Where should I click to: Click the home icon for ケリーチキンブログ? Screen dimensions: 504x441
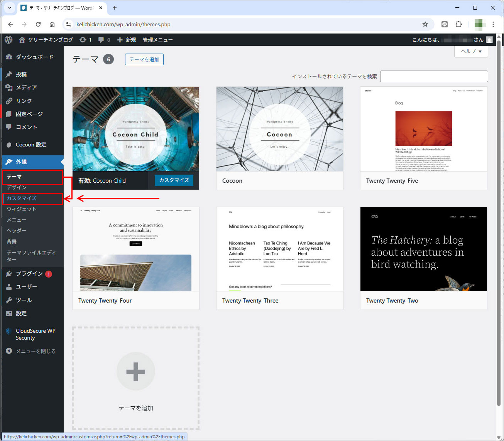point(22,40)
